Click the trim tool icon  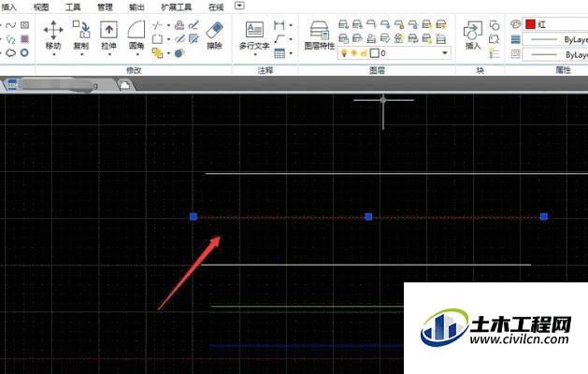click(x=157, y=25)
